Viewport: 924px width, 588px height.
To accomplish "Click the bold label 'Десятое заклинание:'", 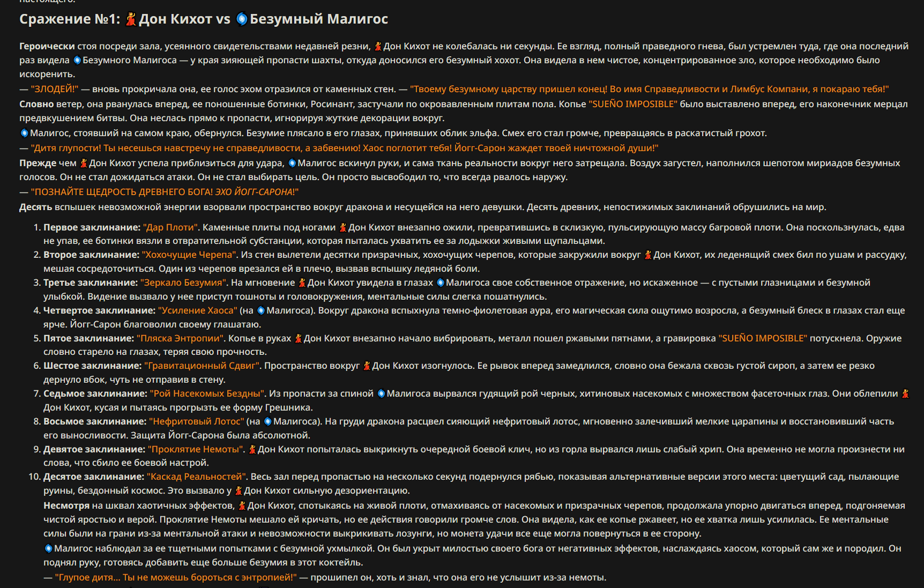I will 94,477.
